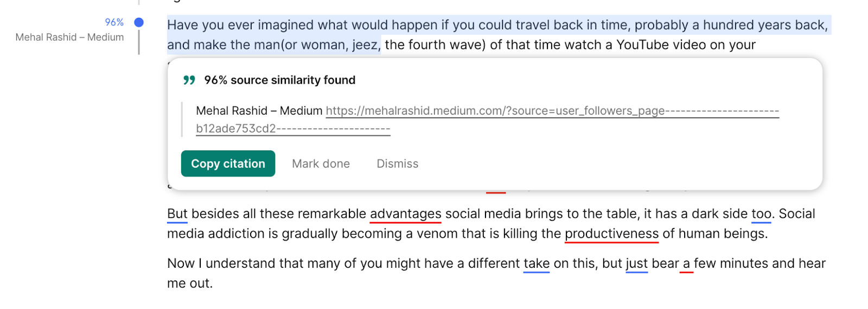
Task: Click the red-underlined word "advantages"
Action: 405,213
